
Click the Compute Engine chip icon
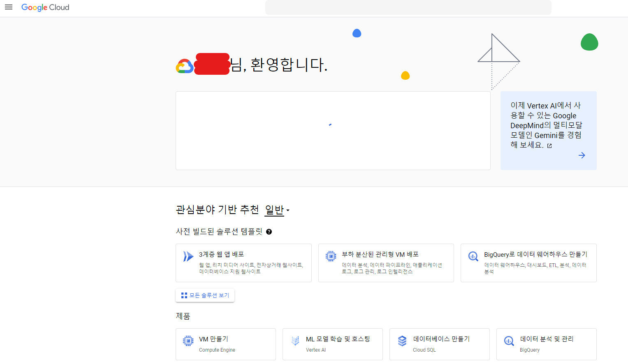click(x=188, y=341)
